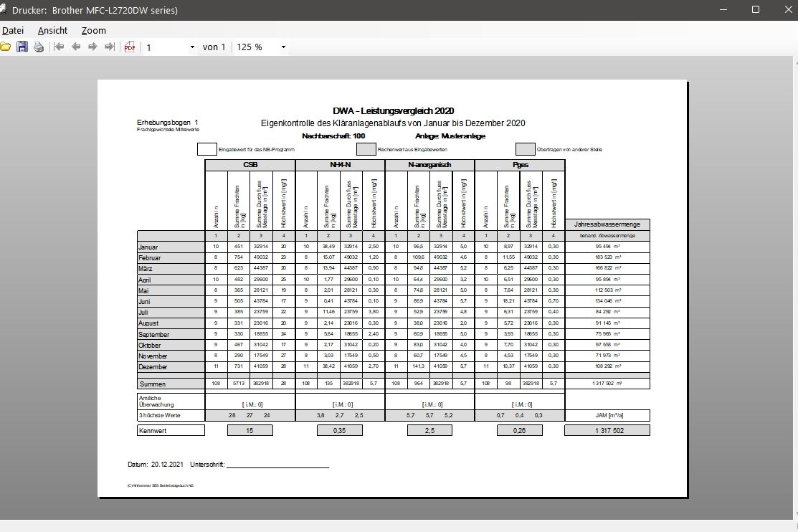
Task: Click the save floppy disk icon
Action: point(22,47)
